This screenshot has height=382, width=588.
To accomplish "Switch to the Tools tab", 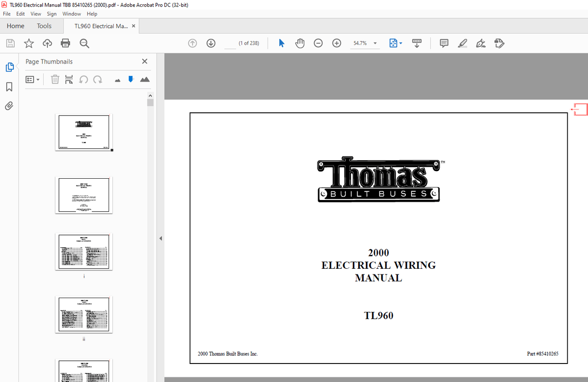I will (x=44, y=26).
